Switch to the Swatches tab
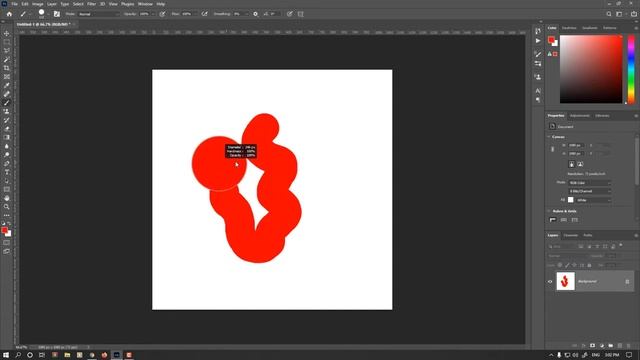 click(x=569, y=28)
